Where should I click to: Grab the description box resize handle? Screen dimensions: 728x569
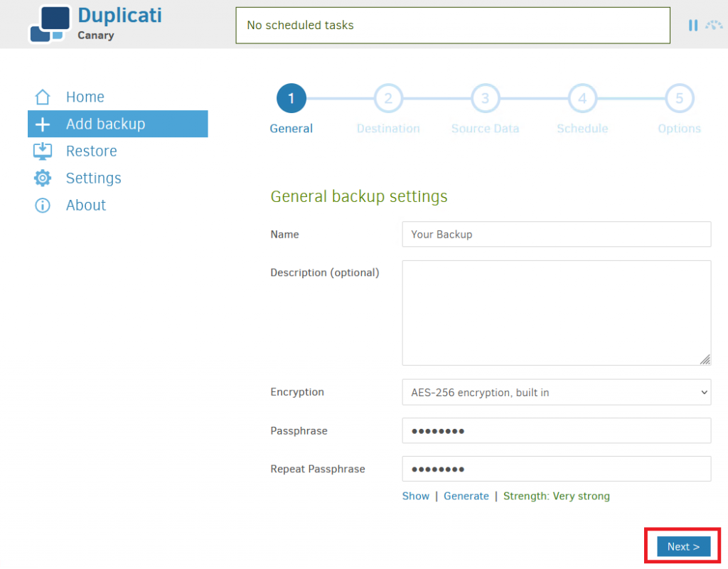point(705,359)
